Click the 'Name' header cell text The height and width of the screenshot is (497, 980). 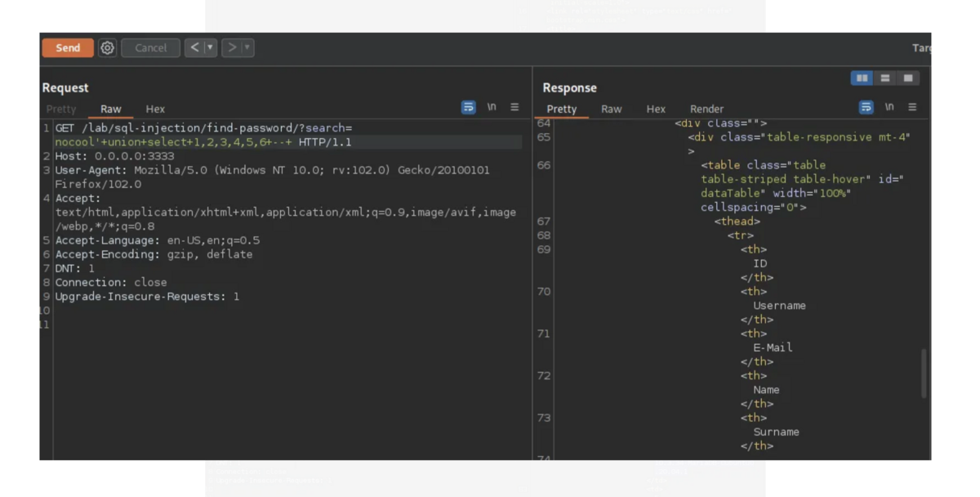click(766, 390)
